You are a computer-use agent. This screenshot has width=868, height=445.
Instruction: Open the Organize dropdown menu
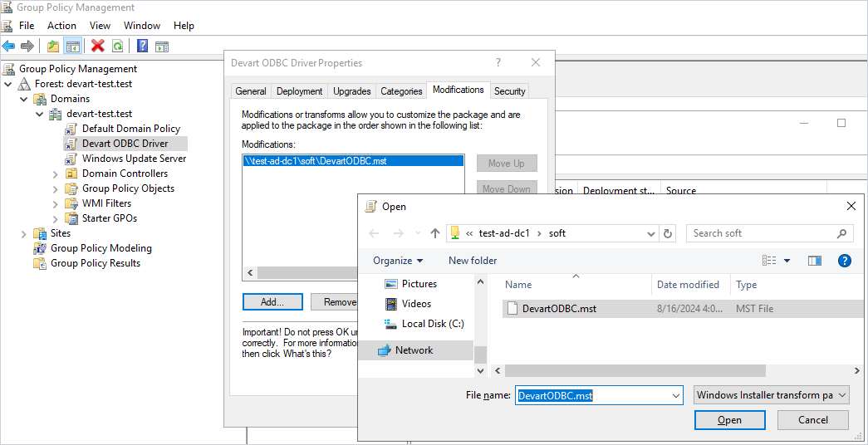[398, 261]
